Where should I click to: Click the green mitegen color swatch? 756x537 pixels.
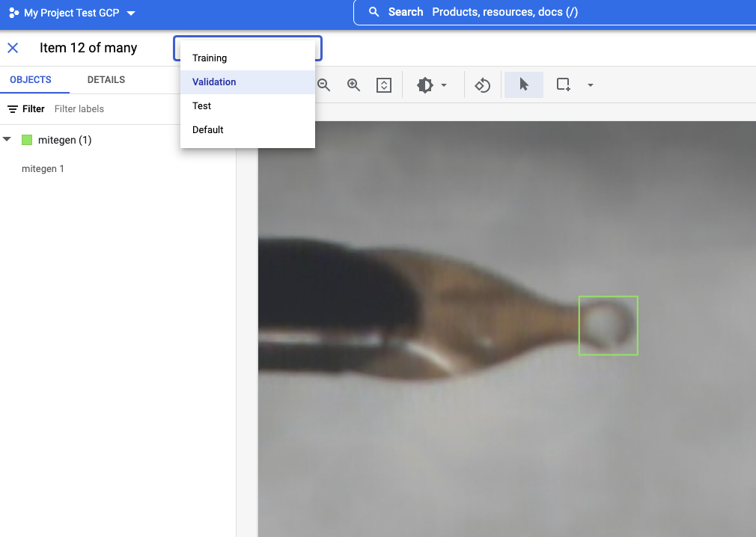(27, 140)
